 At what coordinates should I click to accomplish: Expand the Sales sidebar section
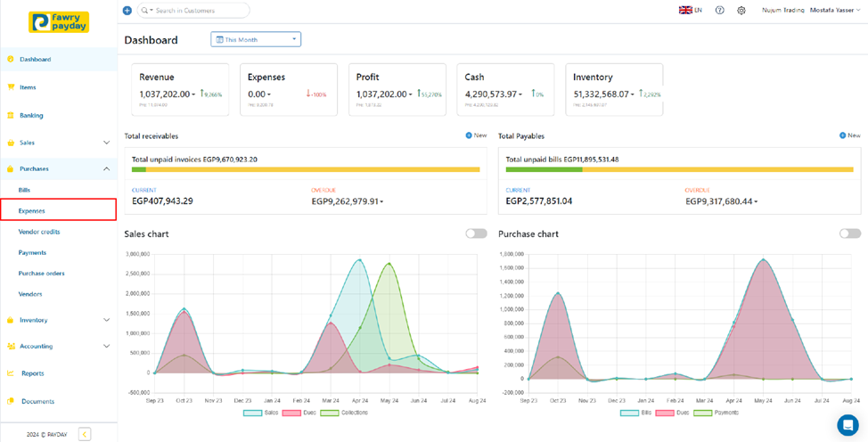click(106, 143)
